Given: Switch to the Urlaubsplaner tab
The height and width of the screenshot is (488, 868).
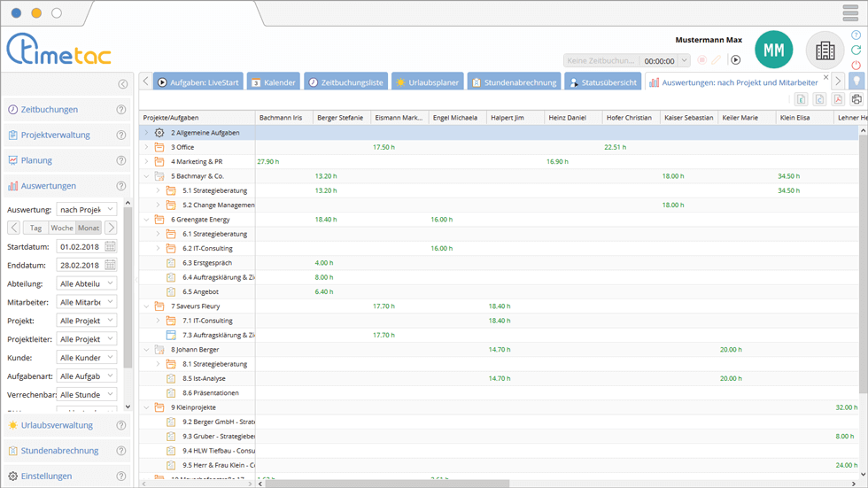Looking at the screenshot, I should 426,82.
